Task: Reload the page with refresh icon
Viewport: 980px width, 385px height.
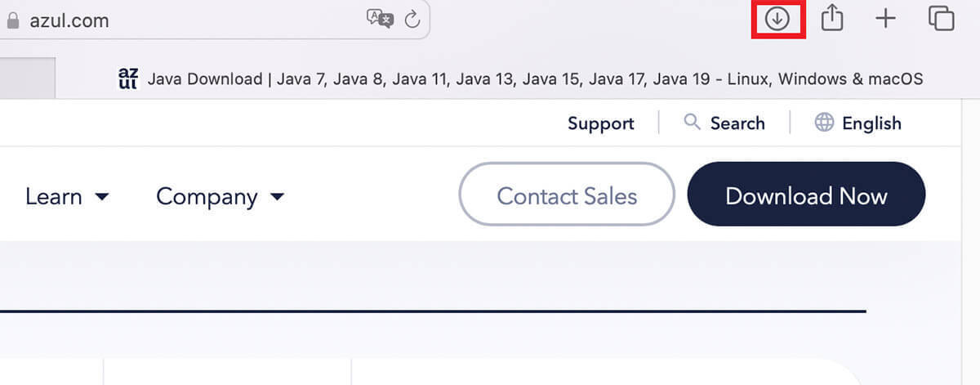Action: coord(412,20)
